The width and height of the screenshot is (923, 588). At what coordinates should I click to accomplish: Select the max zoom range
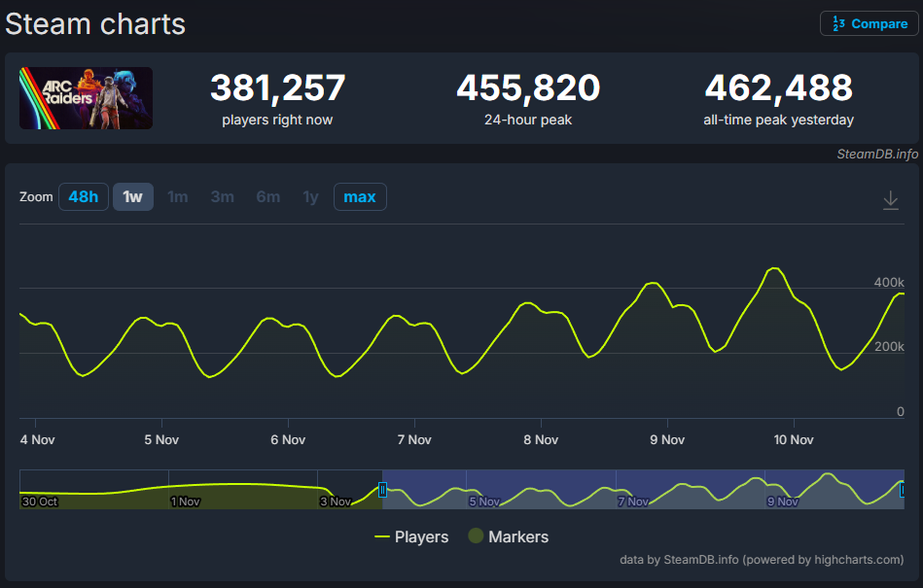(360, 197)
